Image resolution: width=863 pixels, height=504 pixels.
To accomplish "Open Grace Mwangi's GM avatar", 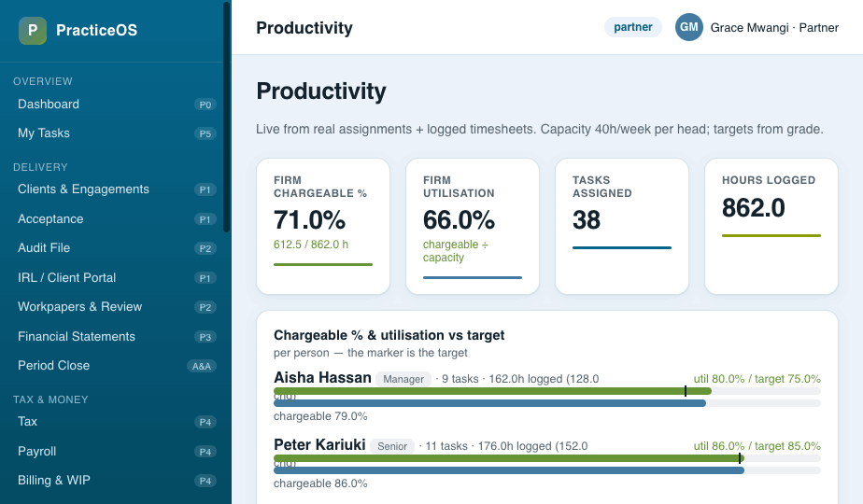I will (x=689, y=27).
